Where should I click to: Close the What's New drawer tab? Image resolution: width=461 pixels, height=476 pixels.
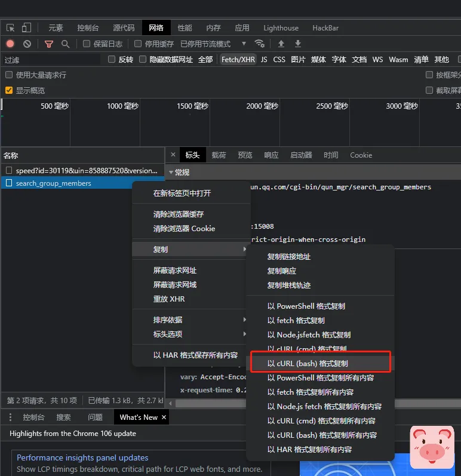tap(164, 417)
